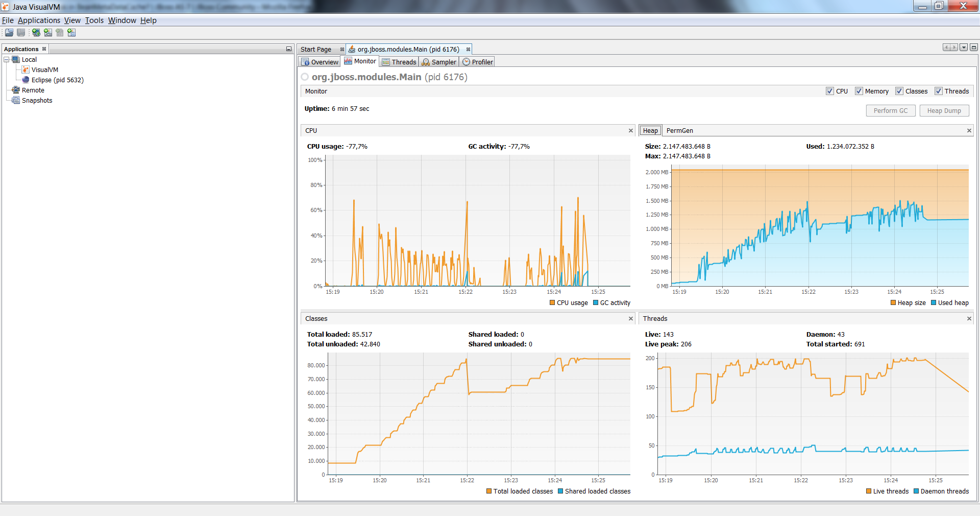Click the Uptime value text
The height and width of the screenshot is (516, 980).
pos(351,109)
